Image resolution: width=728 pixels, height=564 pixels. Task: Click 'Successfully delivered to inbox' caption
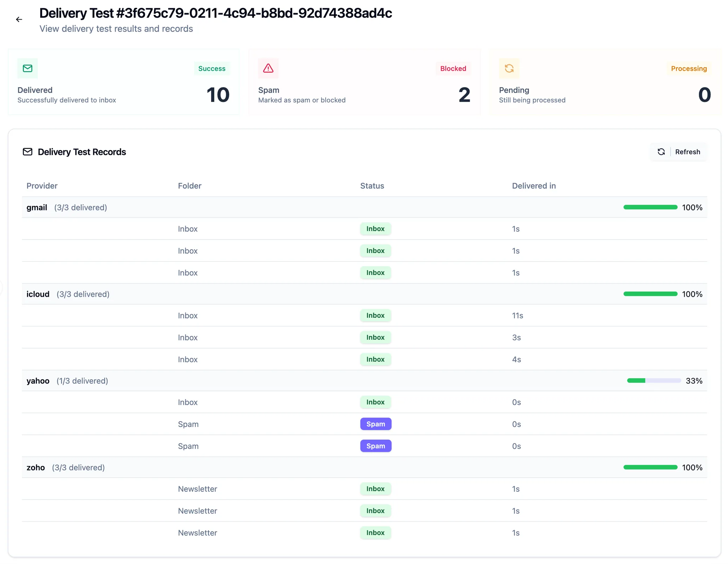(67, 100)
